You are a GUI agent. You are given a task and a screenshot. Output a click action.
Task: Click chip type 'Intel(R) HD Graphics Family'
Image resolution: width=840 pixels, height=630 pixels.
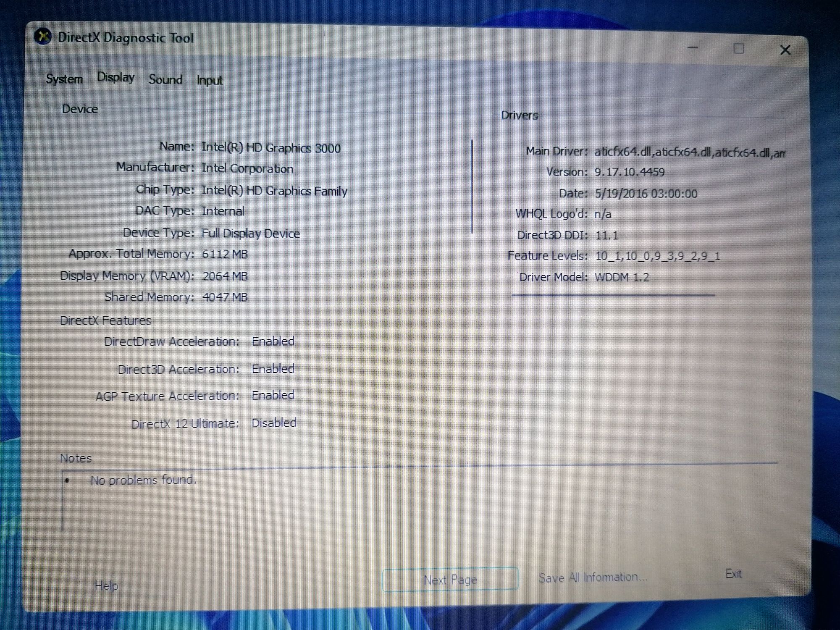tap(274, 191)
